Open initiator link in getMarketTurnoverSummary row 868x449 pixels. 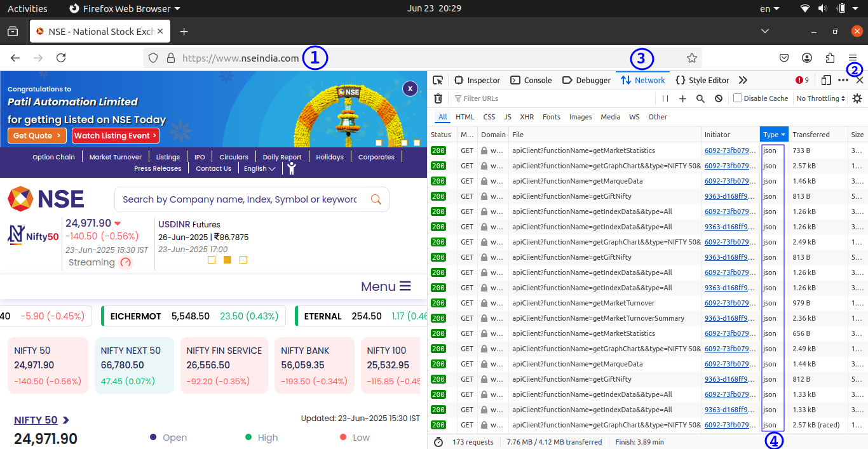729,318
